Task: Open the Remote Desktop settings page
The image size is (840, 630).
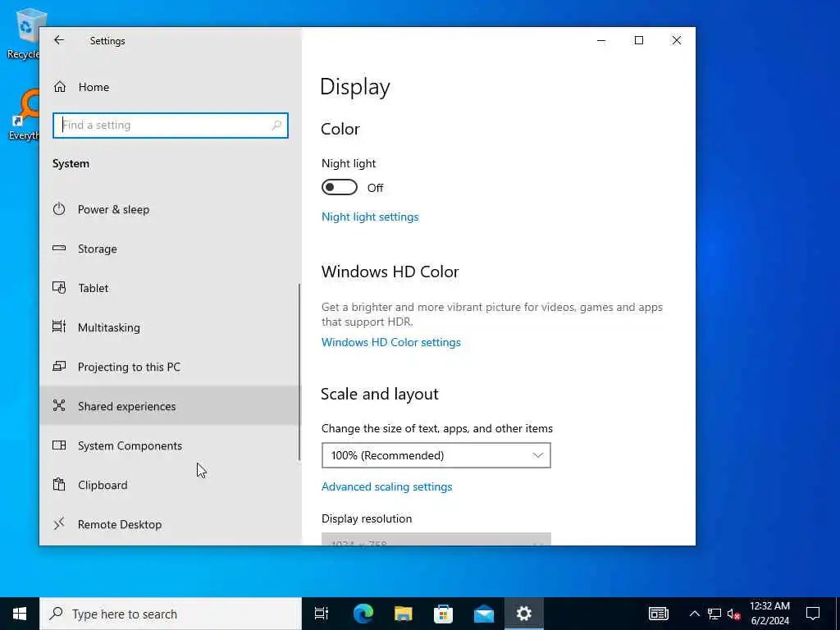Action: click(169, 524)
